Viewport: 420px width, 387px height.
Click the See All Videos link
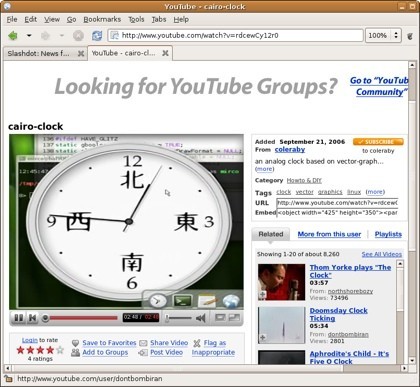(382, 254)
